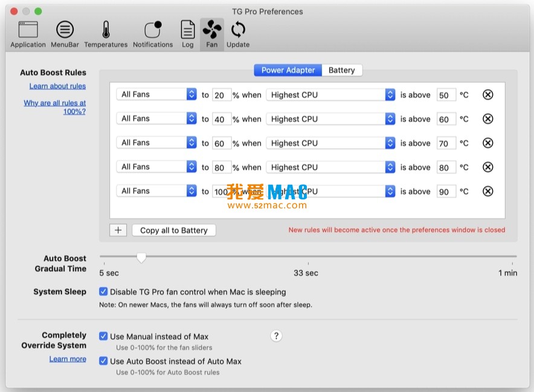This screenshot has height=392, width=534.
Task: Delete the rule with 50 °C threshold
Action: click(x=487, y=95)
